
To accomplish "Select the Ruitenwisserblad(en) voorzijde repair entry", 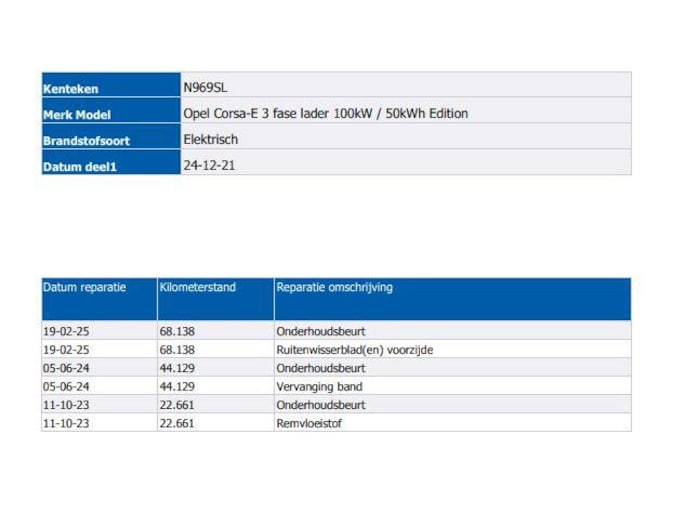I will [x=354, y=350].
